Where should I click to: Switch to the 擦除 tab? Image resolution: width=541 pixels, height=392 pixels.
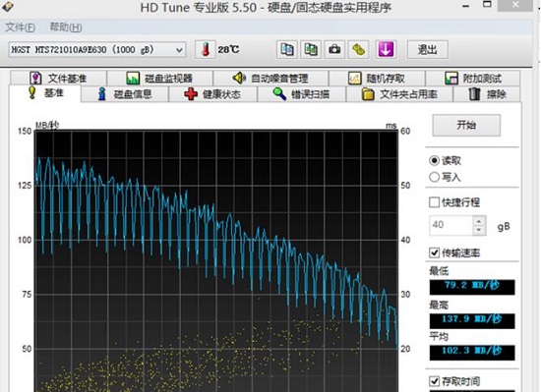(x=487, y=94)
